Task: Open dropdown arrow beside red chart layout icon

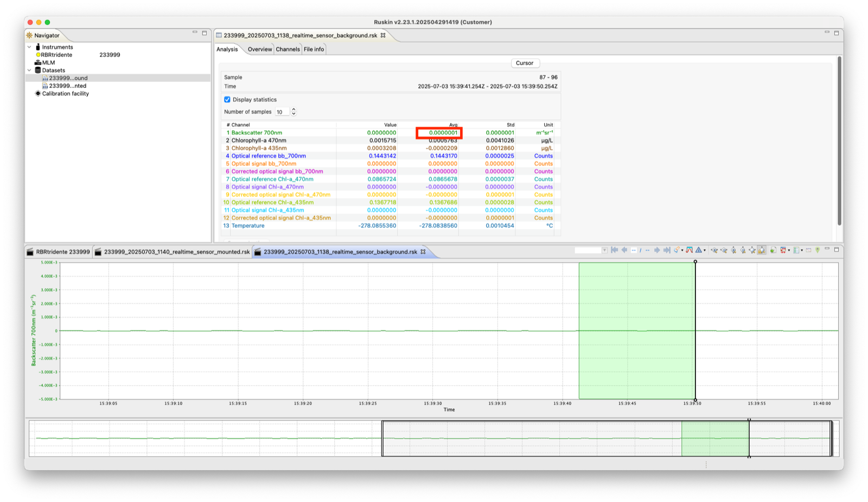Action: coord(789,250)
